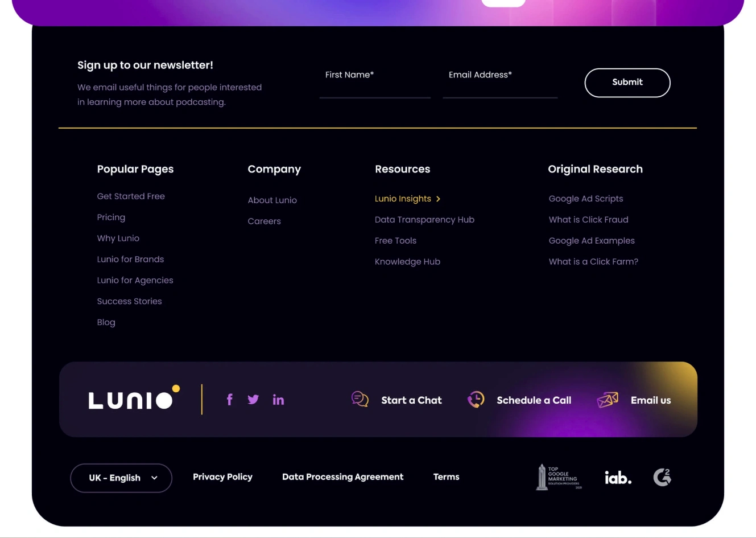
Task: Visit the Why Lunio page
Action: pyautogui.click(x=118, y=239)
